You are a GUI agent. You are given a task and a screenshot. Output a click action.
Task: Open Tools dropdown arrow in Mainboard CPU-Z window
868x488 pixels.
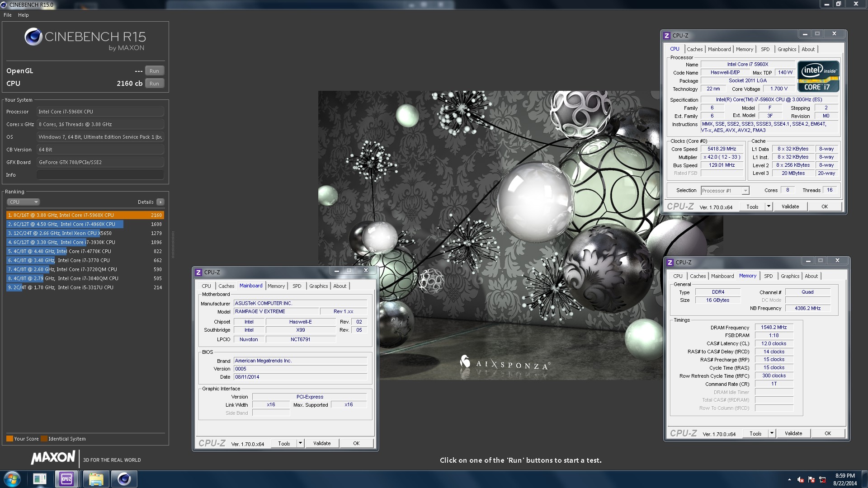pyautogui.click(x=300, y=443)
